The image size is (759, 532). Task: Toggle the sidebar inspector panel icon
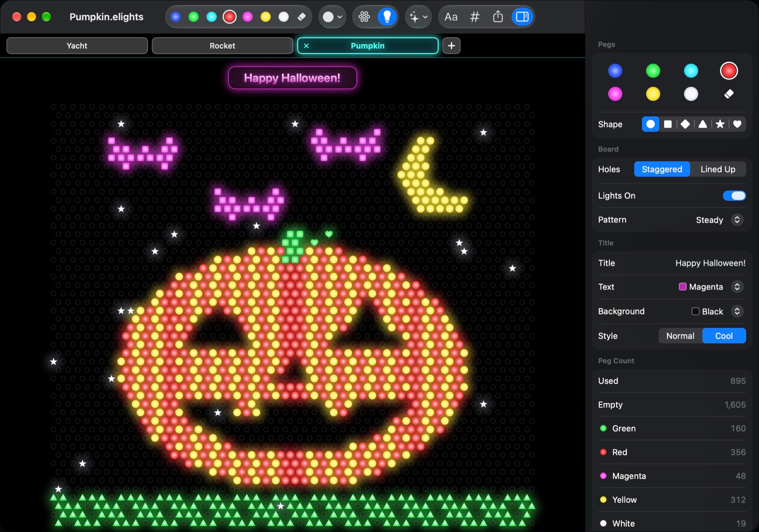pos(522,17)
